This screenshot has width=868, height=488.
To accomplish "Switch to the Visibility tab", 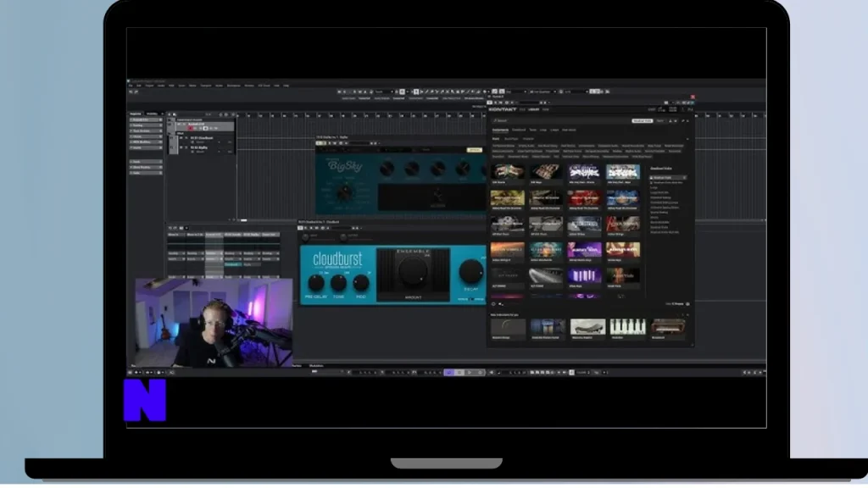I will 152,114.
